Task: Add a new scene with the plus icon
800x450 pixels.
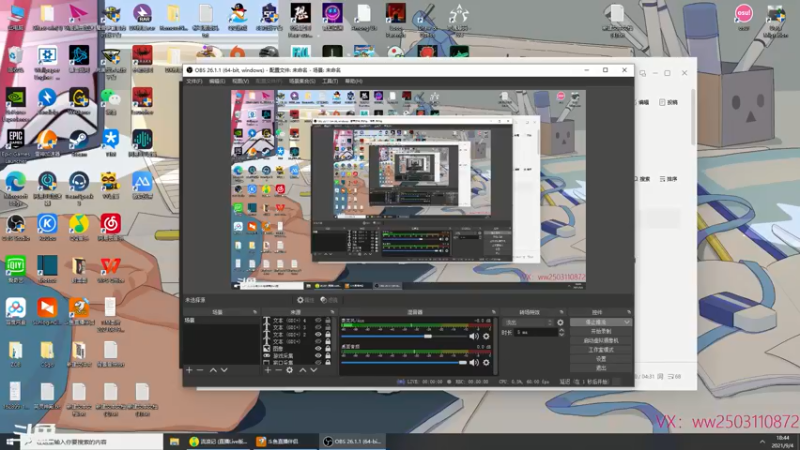Action: tap(189, 370)
